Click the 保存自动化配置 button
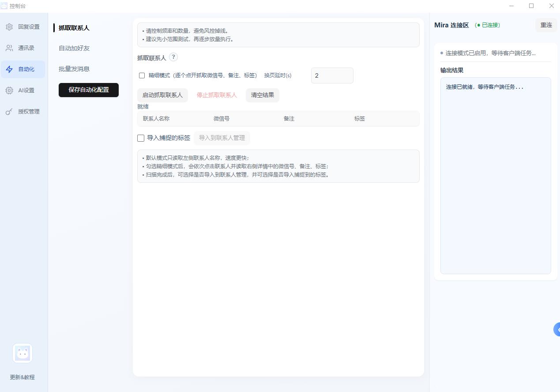The height and width of the screenshot is (392, 560). click(89, 90)
